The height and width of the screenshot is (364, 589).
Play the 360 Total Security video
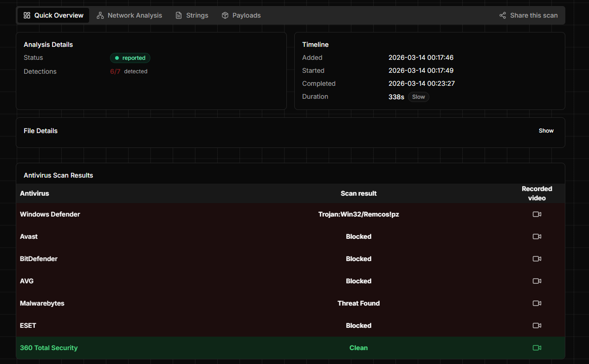pos(537,348)
